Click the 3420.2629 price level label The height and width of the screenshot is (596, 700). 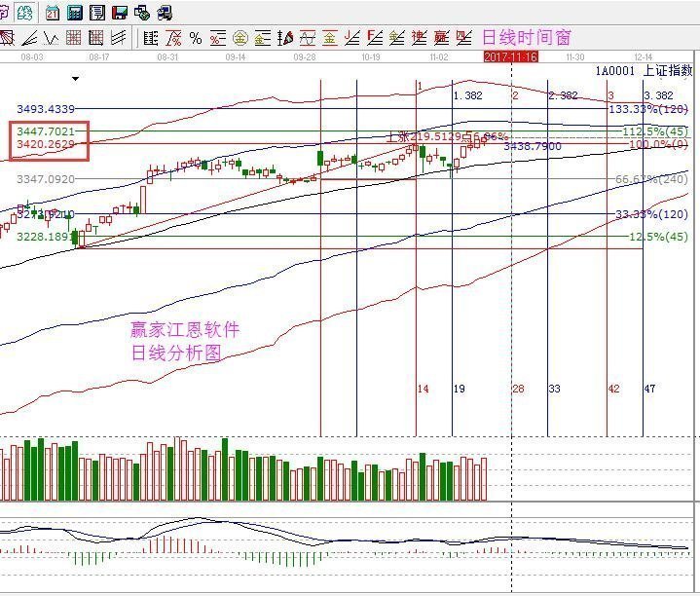coord(46,144)
